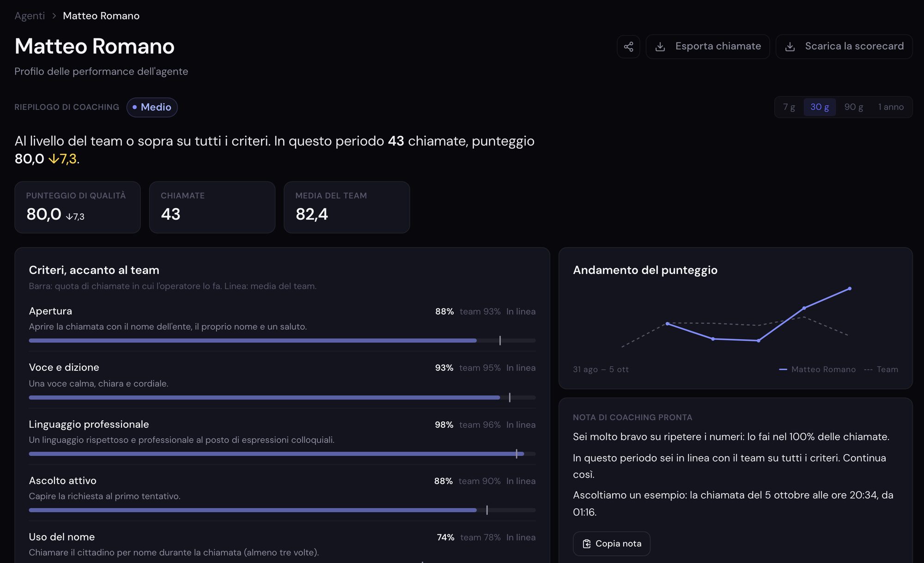Click the Voce e dizione criterion title
Image resolution: width=924 pixels, height=563 pixels.
click(x=64, y=368)
